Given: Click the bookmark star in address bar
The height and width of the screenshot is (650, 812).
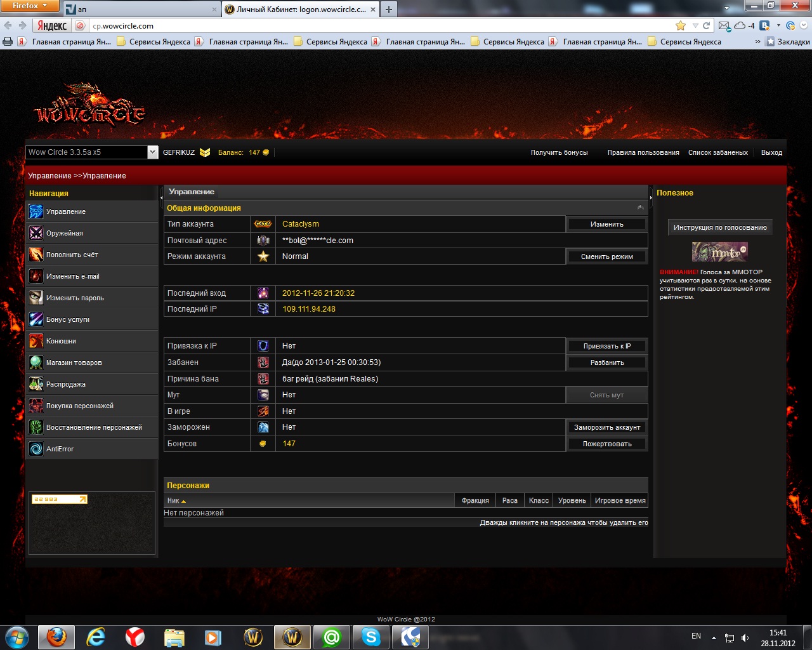Looking at the screenshot, I should [x=681, y=26].
